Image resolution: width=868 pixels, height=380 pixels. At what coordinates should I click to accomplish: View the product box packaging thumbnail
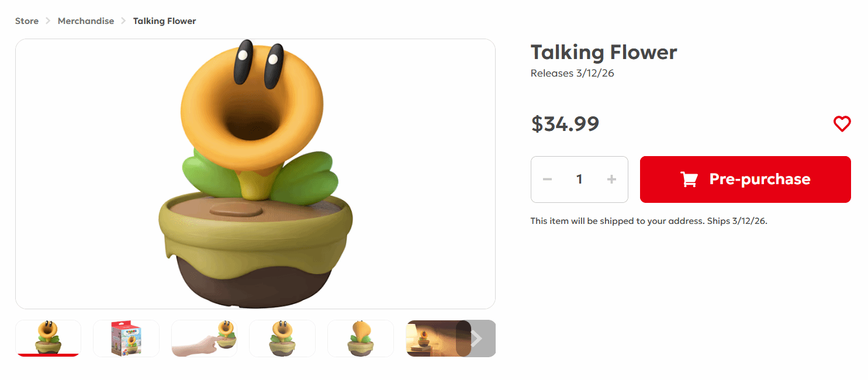pyautogui.click(x=126, y=338)
